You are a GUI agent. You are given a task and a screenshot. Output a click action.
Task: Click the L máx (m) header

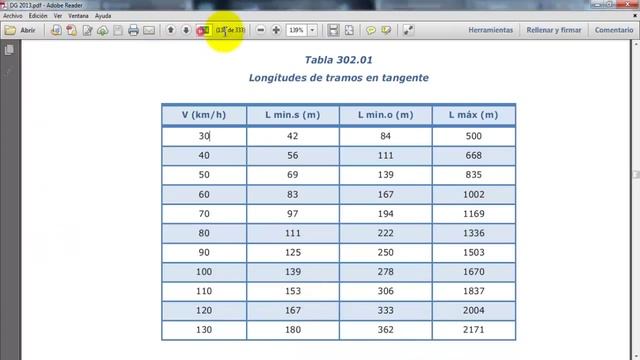(x=473, y=115)
